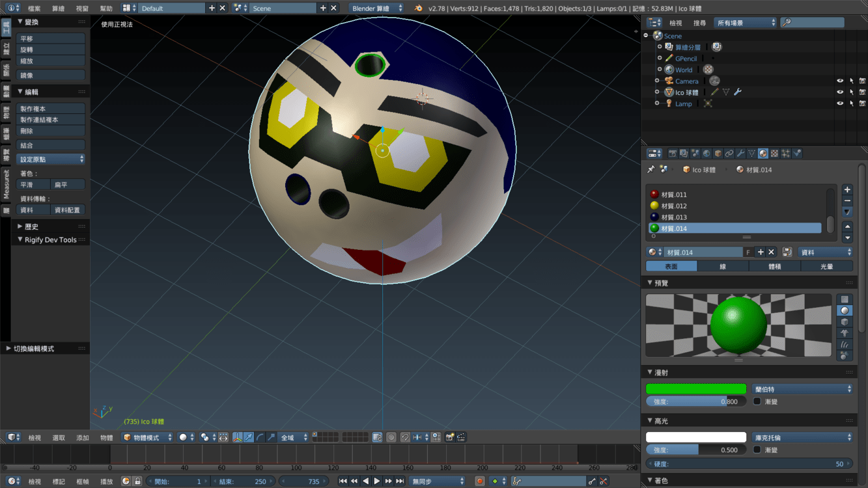The image size is (868, 488).
Task: Switch to the 體積 material type tab
Action: (x=775, y=266)
